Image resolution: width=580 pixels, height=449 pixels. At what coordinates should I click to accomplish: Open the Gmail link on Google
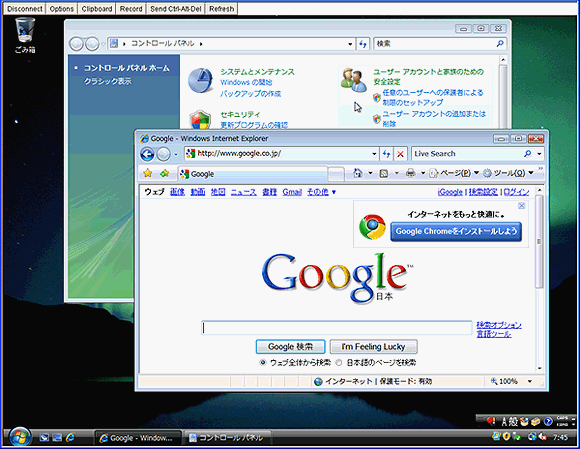coord(292,192)
